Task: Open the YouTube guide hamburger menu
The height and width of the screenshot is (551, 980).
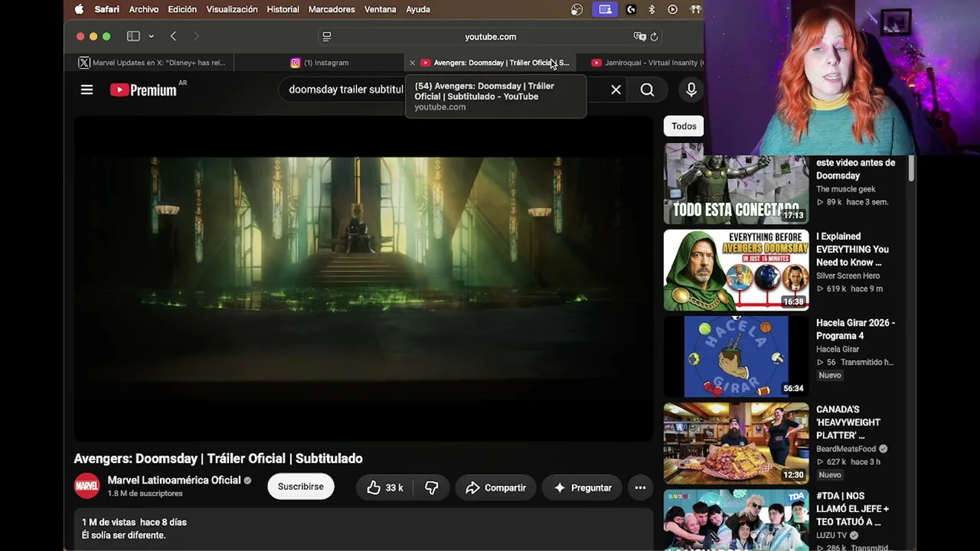Action: [x=87, y=90]
